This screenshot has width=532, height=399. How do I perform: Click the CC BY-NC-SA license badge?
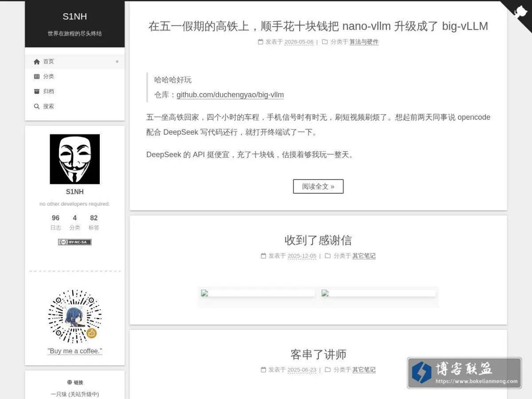click(74, 242)
